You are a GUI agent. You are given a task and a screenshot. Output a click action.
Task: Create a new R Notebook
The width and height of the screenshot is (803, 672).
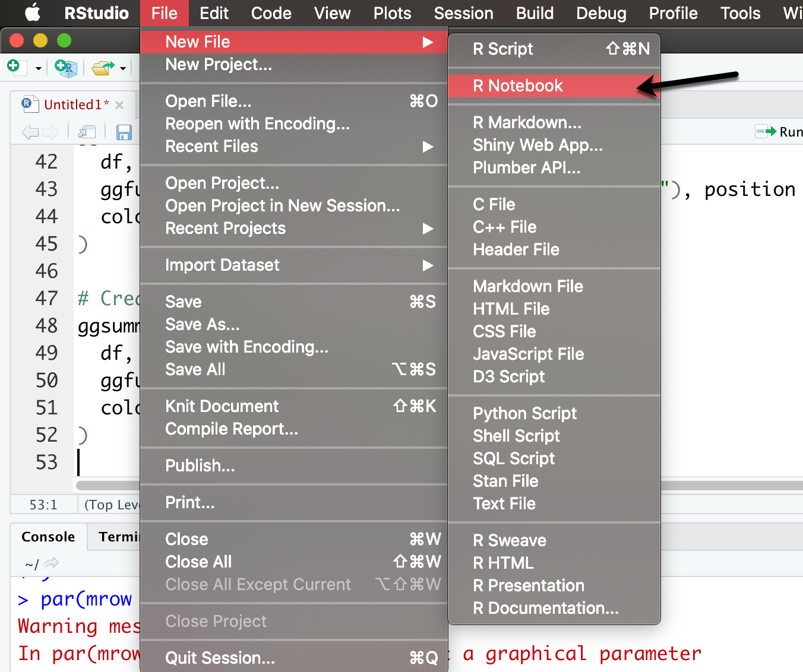tap(554, 85)
